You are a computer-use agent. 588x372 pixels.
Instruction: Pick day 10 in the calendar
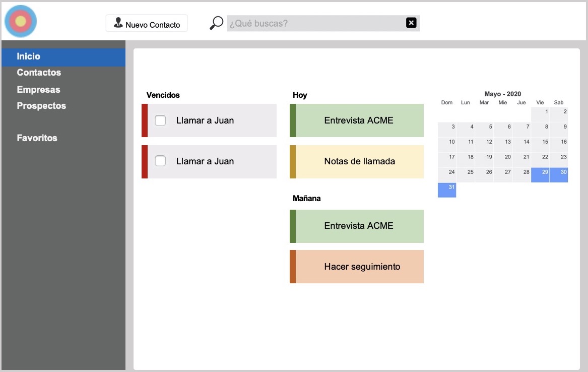point(447,145)
